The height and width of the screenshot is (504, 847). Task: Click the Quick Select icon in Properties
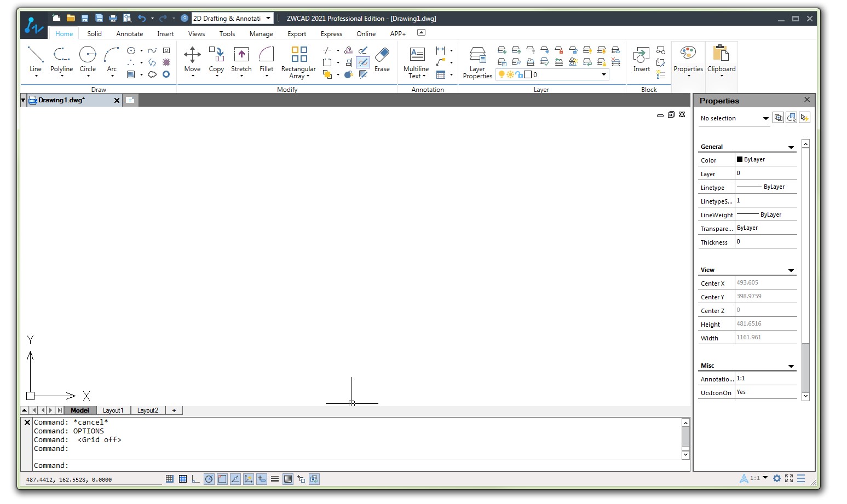click(804, 118)
